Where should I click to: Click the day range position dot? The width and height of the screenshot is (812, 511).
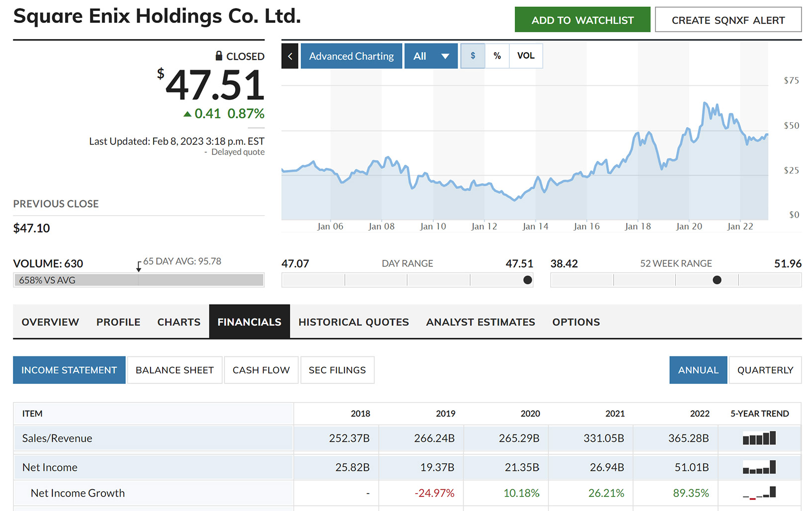point(528,280)
